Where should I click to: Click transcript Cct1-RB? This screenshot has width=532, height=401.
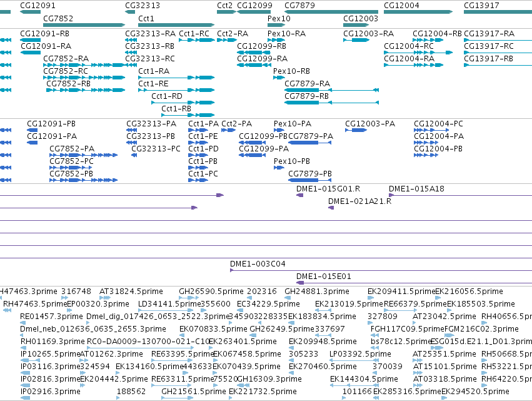(x=188, y=115)
